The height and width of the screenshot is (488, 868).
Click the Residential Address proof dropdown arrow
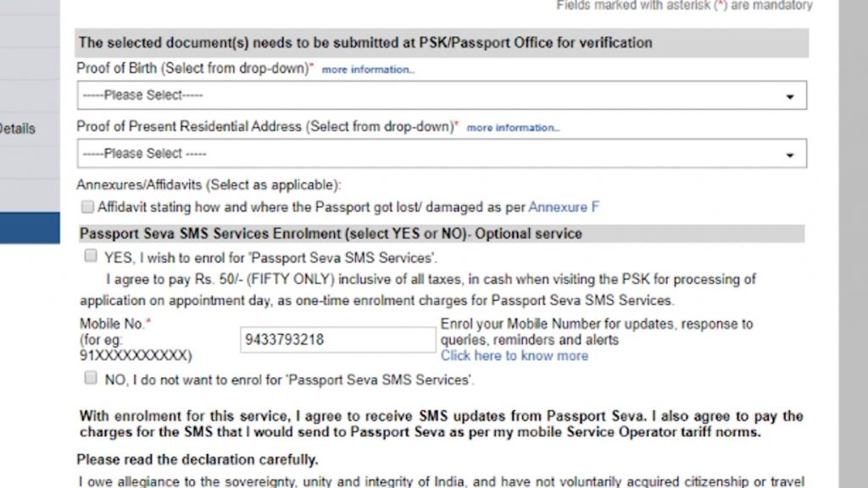[790, 155]
